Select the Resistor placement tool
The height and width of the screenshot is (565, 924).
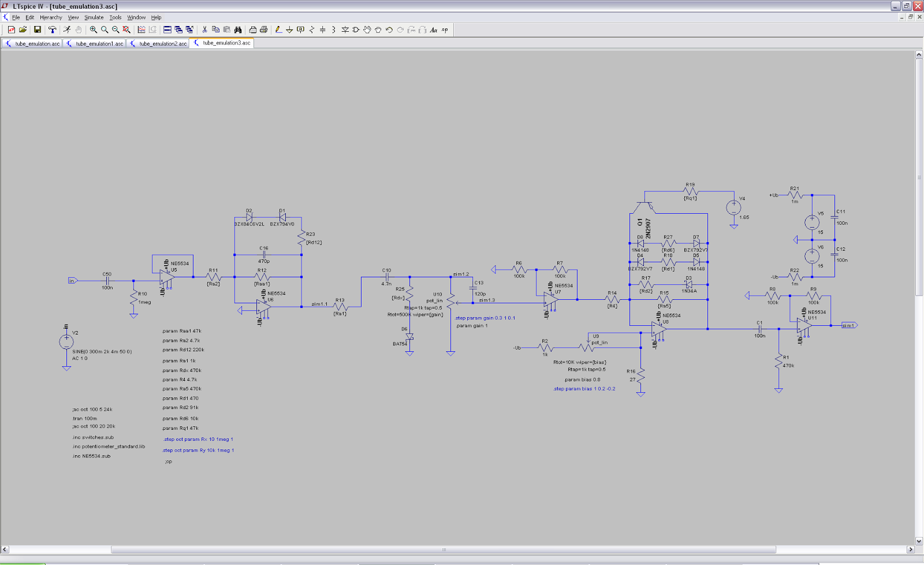pyautogui.click(x=312, y=29)
